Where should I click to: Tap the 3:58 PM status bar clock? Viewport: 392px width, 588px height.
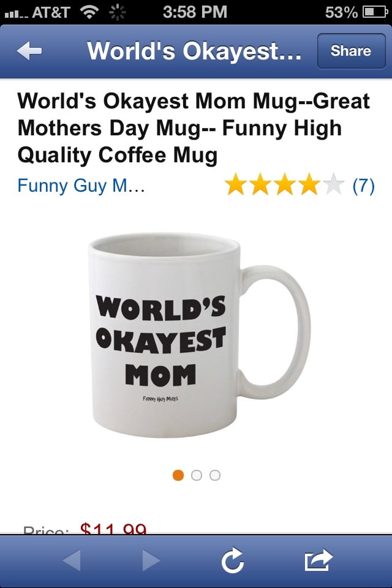(195, 12)
